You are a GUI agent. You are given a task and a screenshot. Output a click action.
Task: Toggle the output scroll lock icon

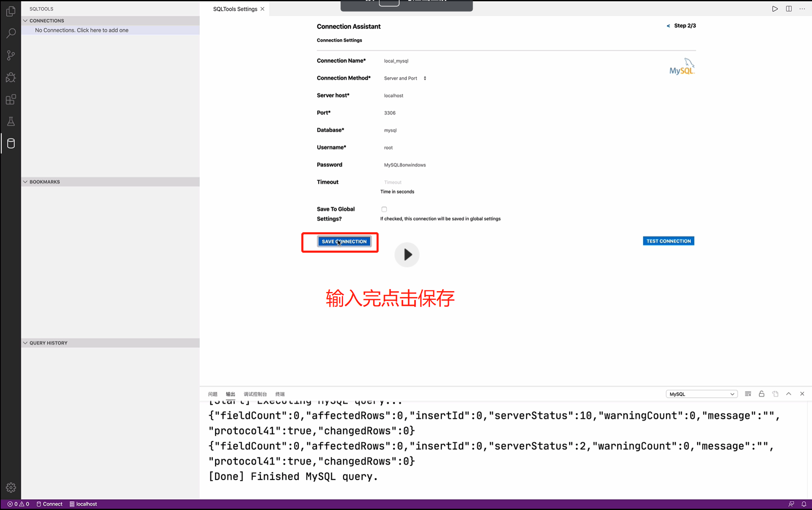coord(761,394)
